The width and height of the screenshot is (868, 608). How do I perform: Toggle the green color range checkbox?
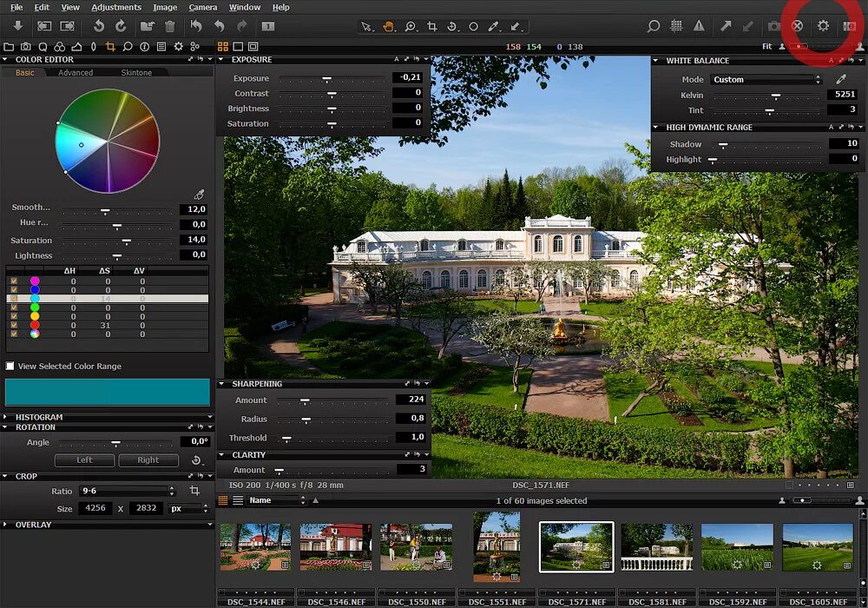[x=13, y=307]
